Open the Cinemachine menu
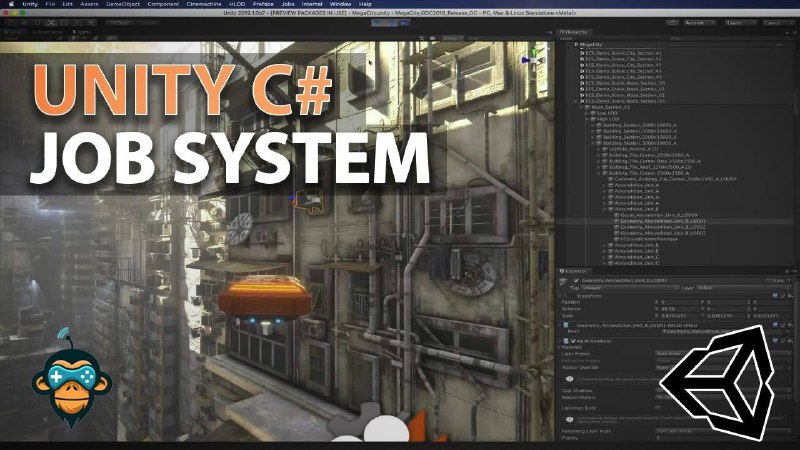Screen dimensions: 800x450 (204, 4)
